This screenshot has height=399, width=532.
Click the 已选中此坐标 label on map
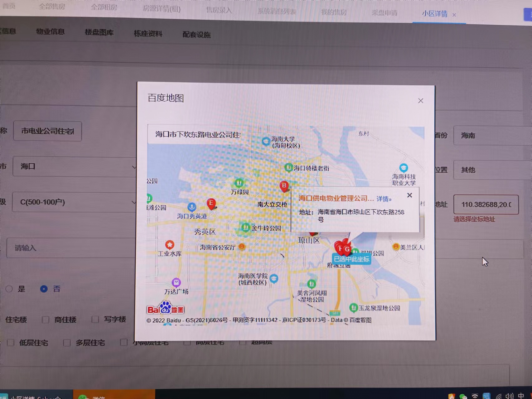click(351, 259)
